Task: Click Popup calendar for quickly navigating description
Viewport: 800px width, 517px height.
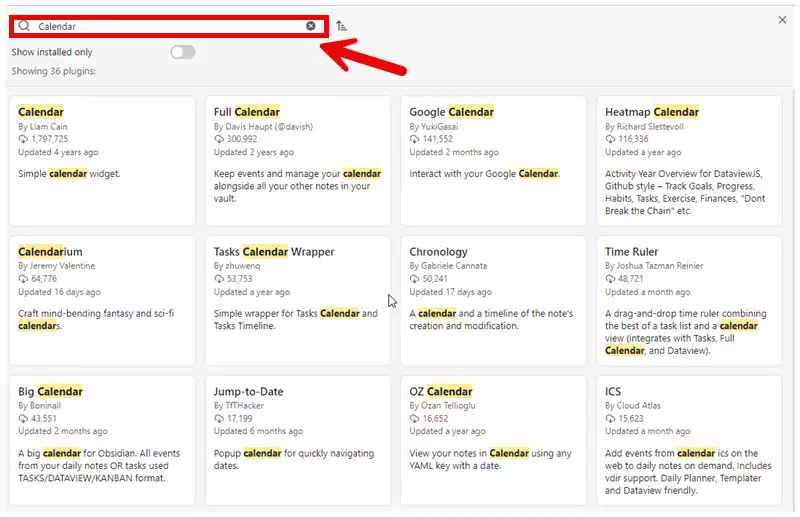Action: (x=293, y=459)
